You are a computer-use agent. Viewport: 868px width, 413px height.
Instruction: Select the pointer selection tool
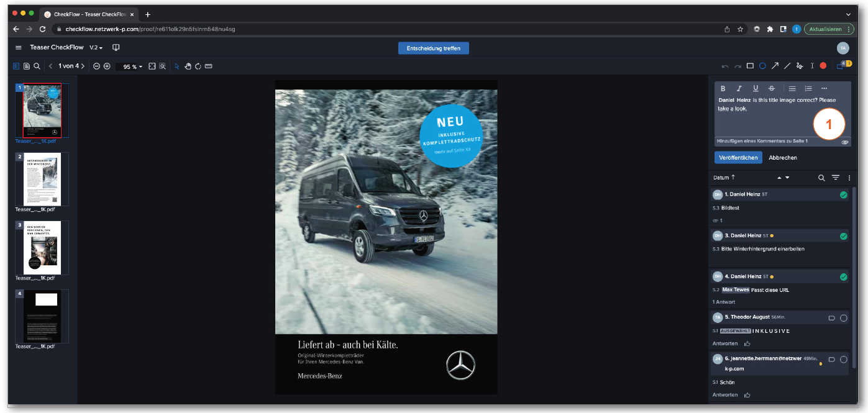click(177, 66)
